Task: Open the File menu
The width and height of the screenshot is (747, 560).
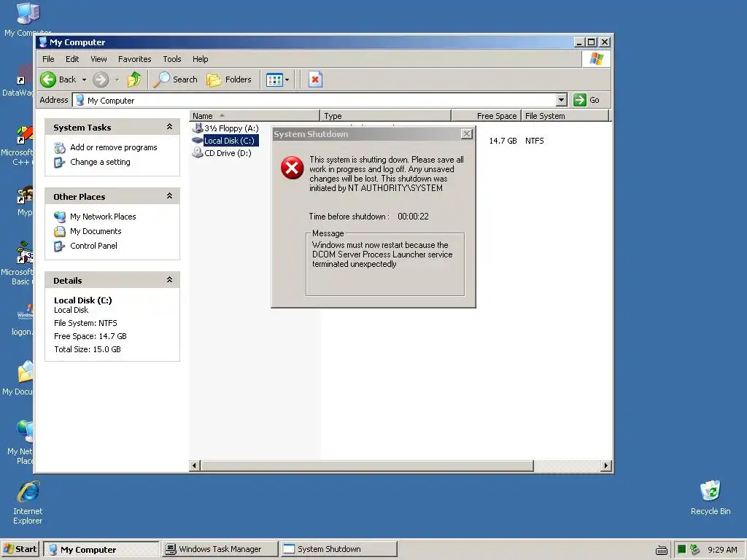Action: (48, 59)
